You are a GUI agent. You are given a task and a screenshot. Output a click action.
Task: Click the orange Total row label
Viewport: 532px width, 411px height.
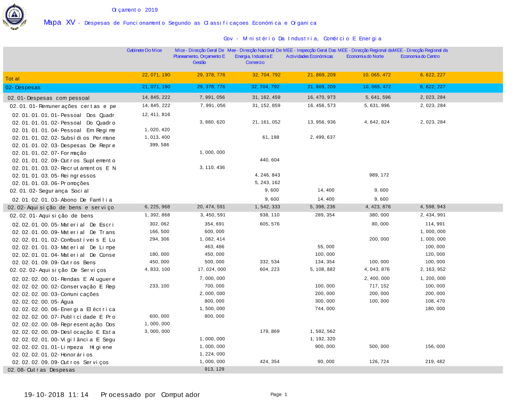pyautogui.click(x=12, y=78)
